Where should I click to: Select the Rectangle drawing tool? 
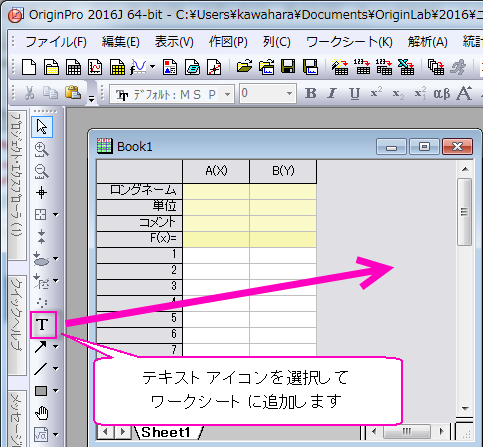pyautogui.click(x=41, y=391)
